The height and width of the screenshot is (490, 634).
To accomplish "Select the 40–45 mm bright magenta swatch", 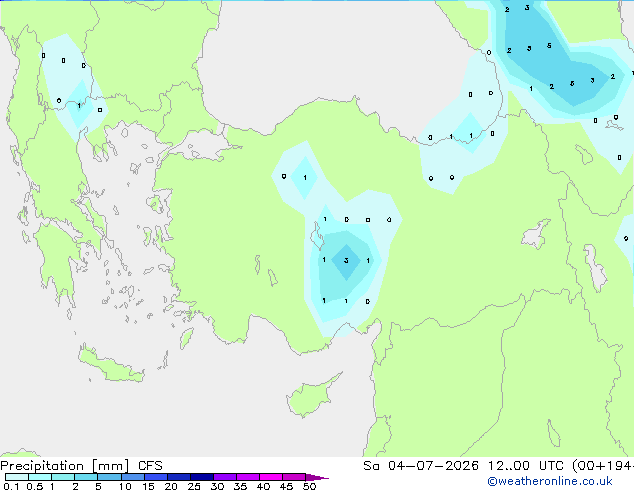I will tap(271, 477).
